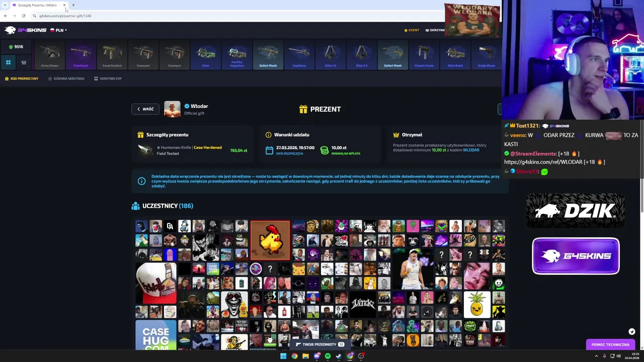Open SKRZYNKI EXP tab

pyautogui.click(x=108, y=78)
